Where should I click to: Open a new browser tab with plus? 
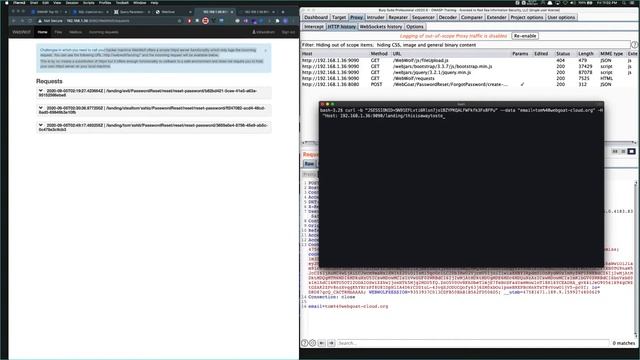click(x=283, y=12)
